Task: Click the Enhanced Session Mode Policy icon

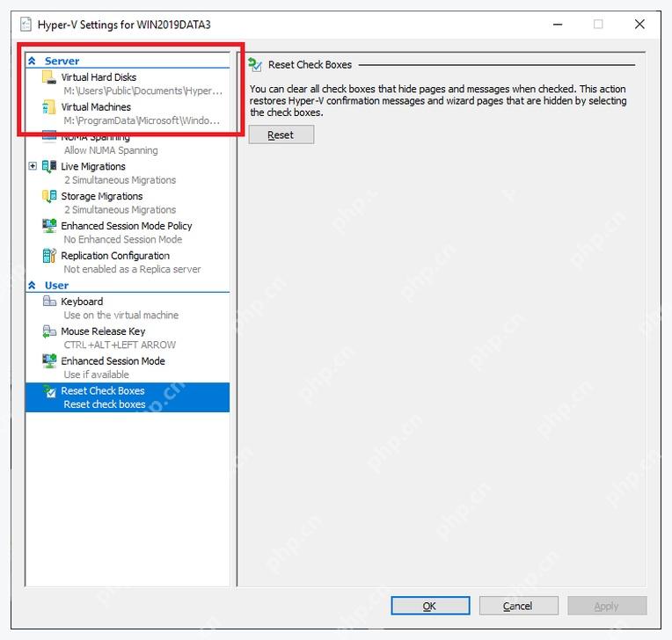Action: [49, 226]
